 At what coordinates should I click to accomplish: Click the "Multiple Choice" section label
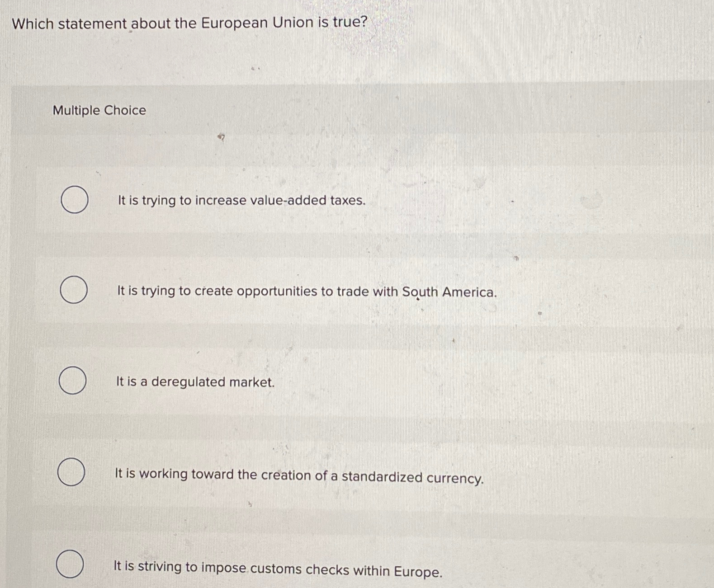(x=99, y=110)
